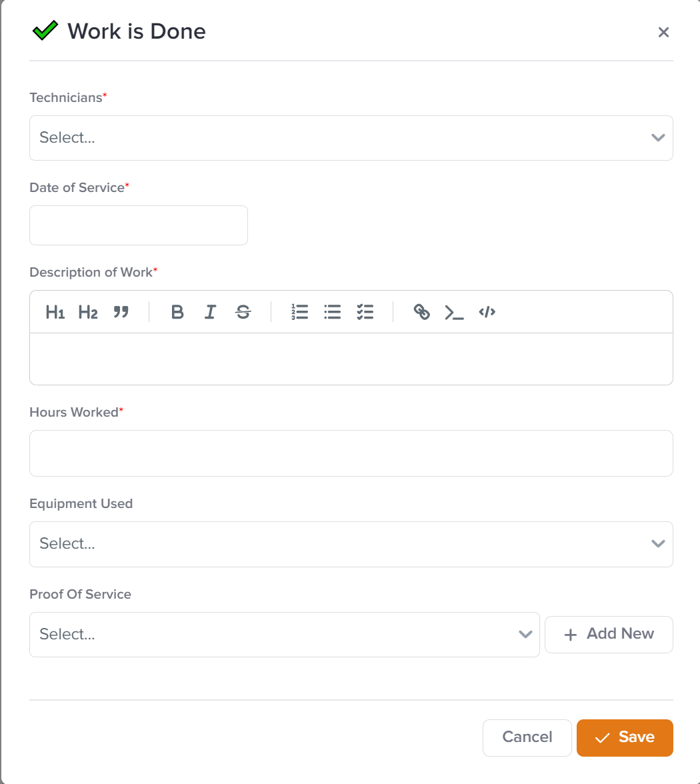Insert a code block
Viewport: 700px width, 784px height.
pos(454,312)
